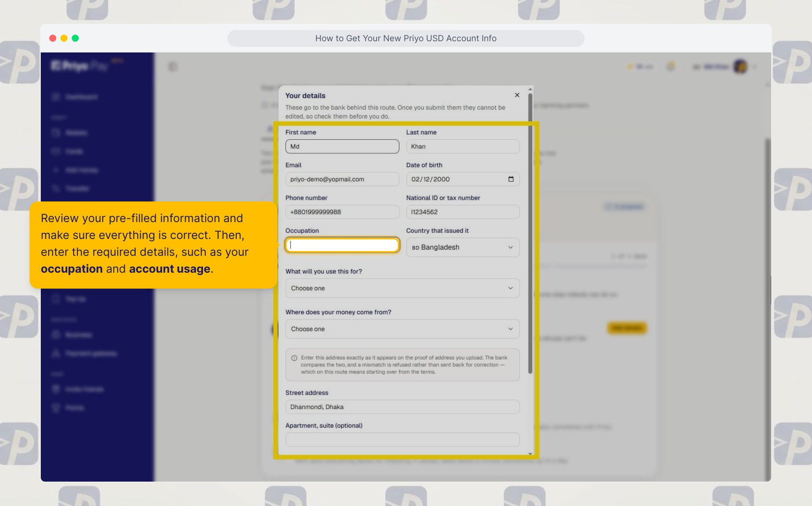The width and height of the screenshot is (812, 506).
Task: Click the 'Your details' dialog heading
Action: tap(305, 96)
